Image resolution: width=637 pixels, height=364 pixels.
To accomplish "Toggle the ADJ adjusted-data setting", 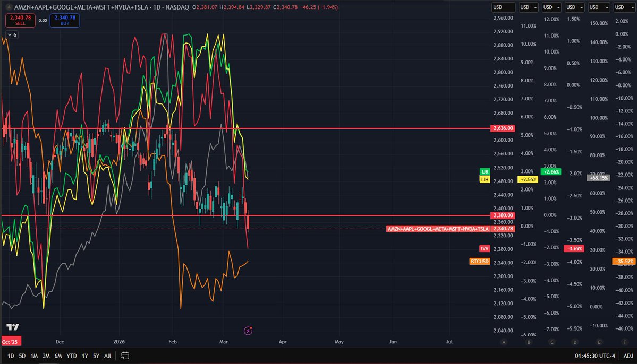I will click(x=628, y=356).
